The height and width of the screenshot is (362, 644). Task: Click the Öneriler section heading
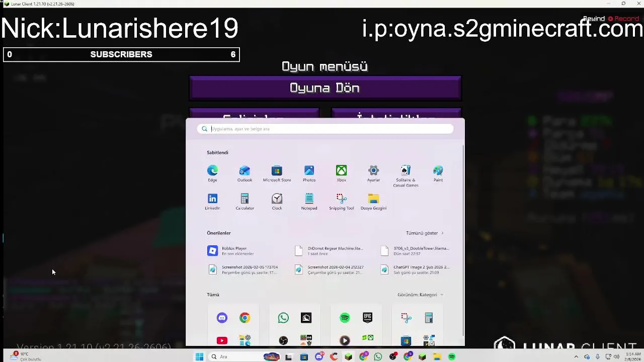(219, 233)
